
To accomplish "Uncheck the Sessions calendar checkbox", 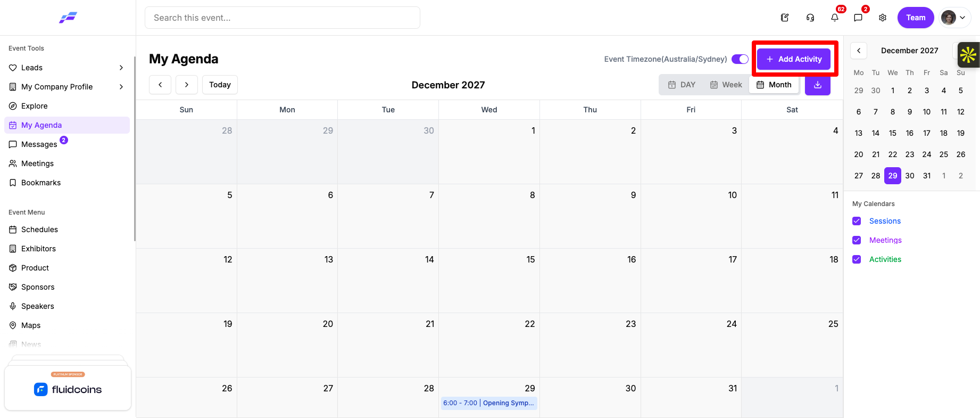I will coord(857,221).
